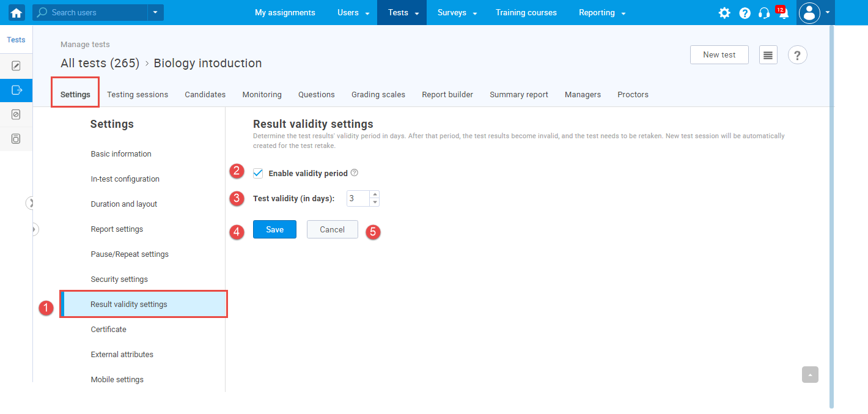Open Training courses
Screen dimensions: 868x414
click(526, 12)
